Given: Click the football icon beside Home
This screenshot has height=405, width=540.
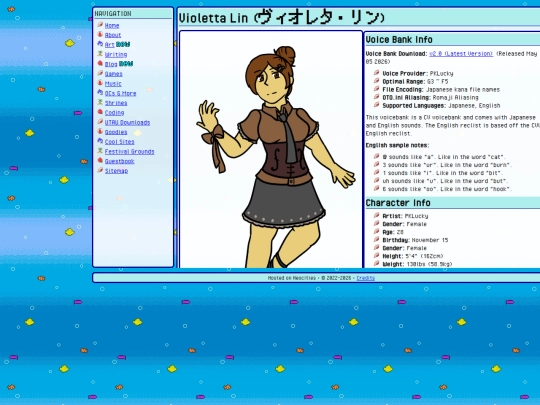Looking at the screenshot, I should coord(100,24).
